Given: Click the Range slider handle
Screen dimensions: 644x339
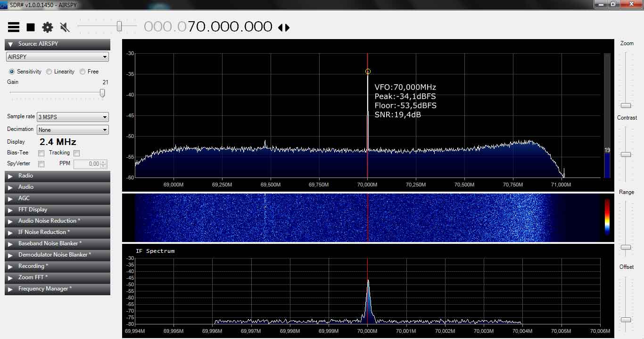Looking at the screenshot, I should [x=626, y=247].
